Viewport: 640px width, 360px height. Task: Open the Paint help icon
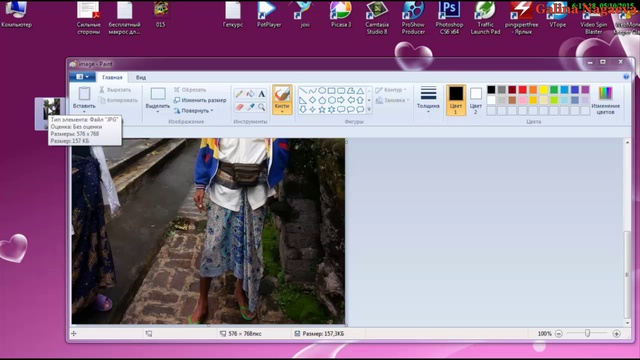click(626, 77)
